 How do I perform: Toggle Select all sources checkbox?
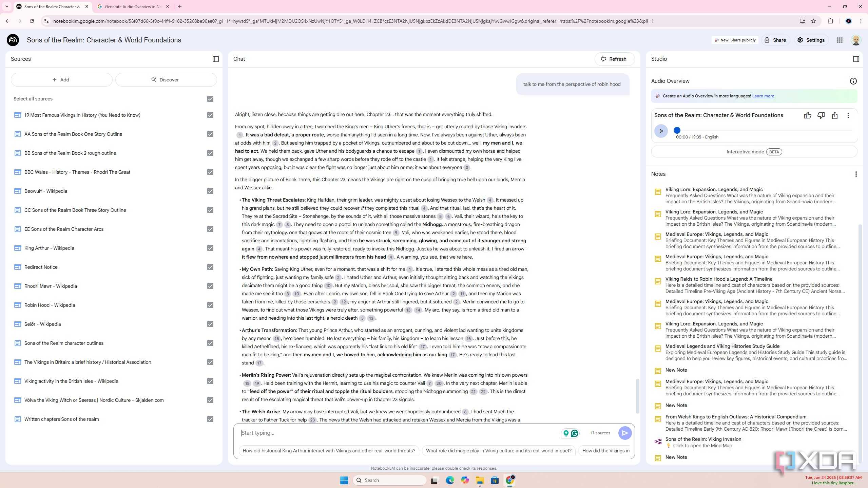point(210,99)
